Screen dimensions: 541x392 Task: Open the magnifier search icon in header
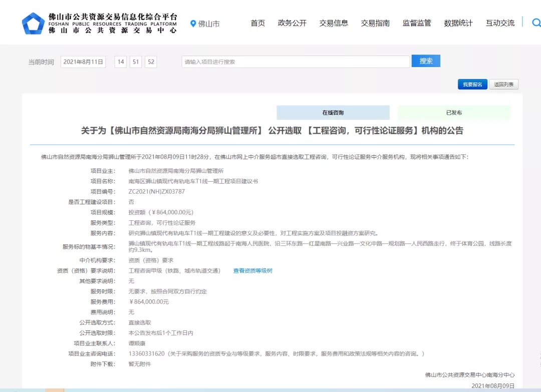[535, 23]
